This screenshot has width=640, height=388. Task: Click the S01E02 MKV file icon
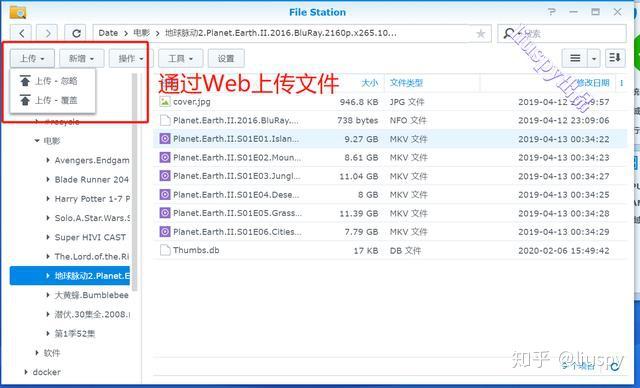coord(165,157)
